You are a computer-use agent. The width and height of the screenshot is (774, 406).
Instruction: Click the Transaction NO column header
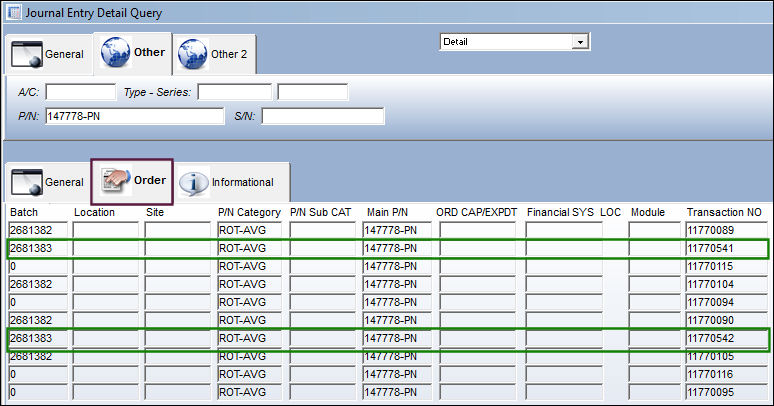tap(724, 212)
